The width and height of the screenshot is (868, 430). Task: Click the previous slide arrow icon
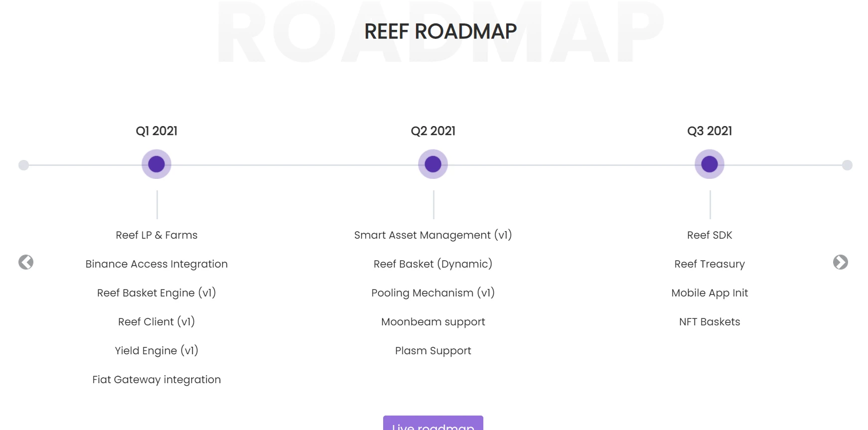click(x=26, y=262)
